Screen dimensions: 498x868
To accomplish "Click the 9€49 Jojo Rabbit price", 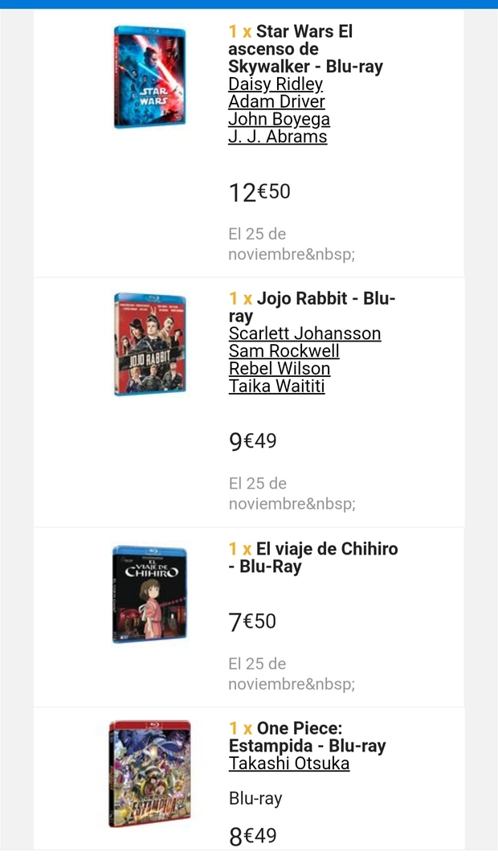I will [x=252, y=441].
